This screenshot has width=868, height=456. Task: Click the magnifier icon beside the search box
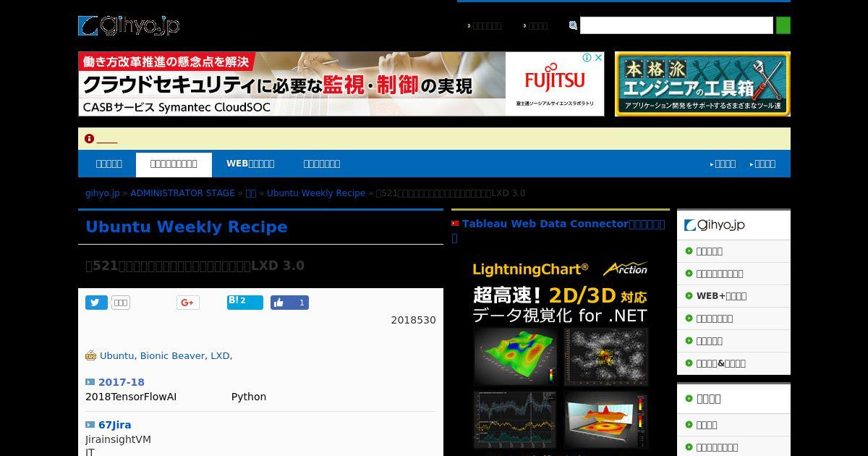573,25
